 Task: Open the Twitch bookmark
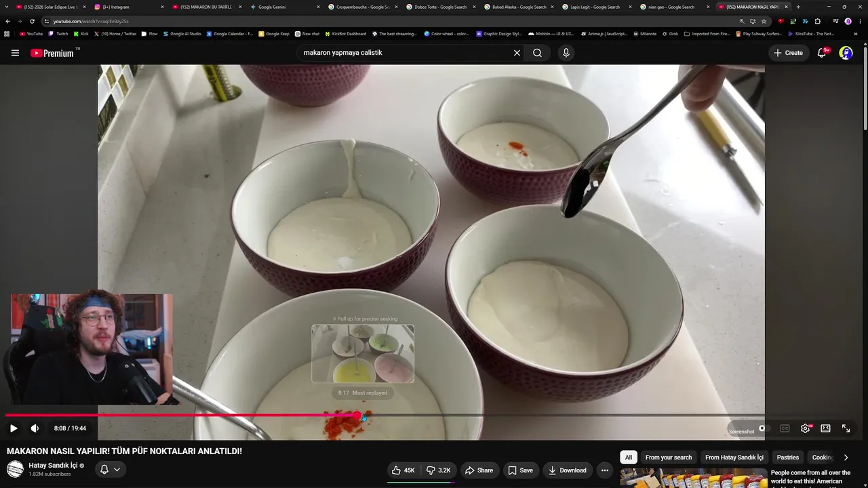58,33
